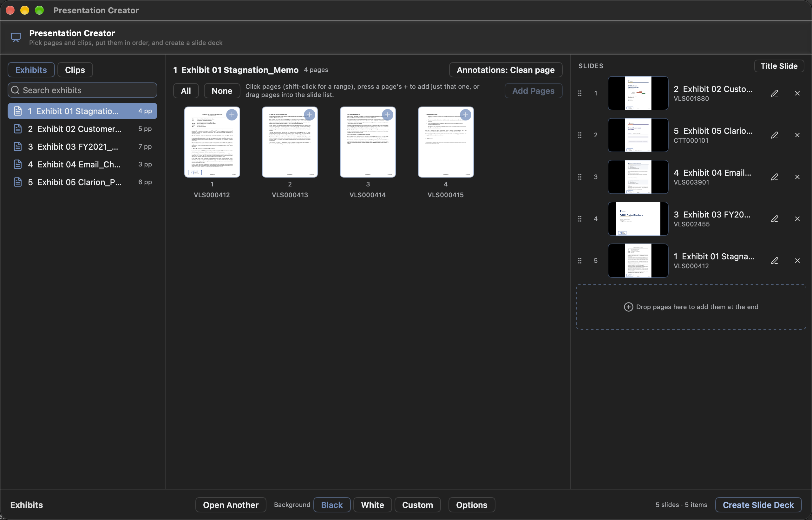This screenshot has height=520, width=812.
Task: Deselect pages with None button
Action: click(222, 91)
